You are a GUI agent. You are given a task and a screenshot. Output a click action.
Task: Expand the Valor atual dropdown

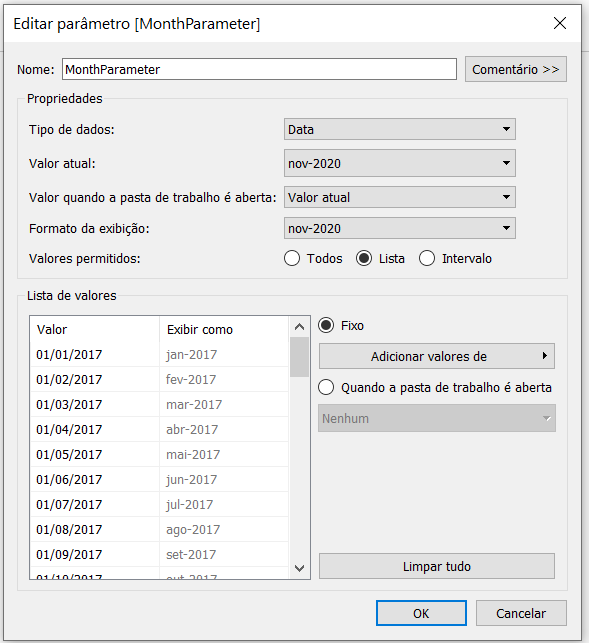tap(400, 163)
